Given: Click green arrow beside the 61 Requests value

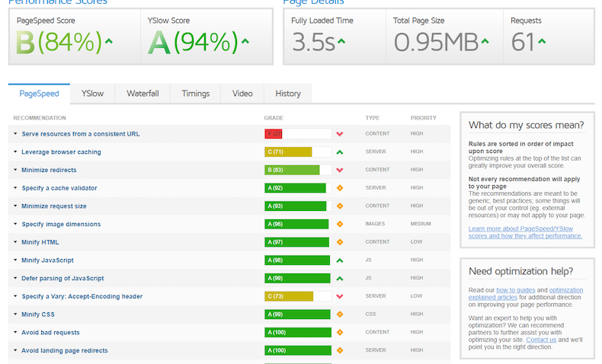Looking at the screenshot, I should pyautogui.click(x=540, y=41).
